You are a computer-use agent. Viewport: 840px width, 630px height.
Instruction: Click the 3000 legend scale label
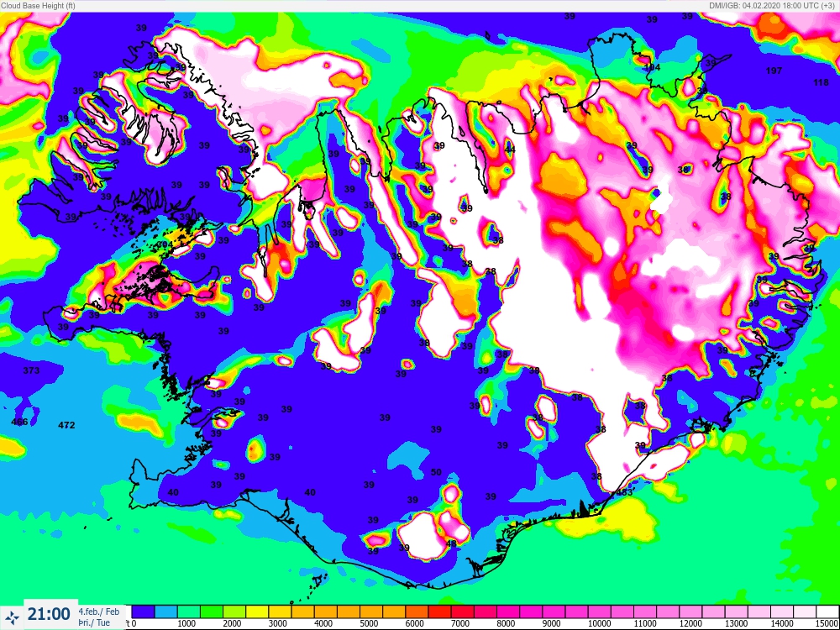[277, 624]
